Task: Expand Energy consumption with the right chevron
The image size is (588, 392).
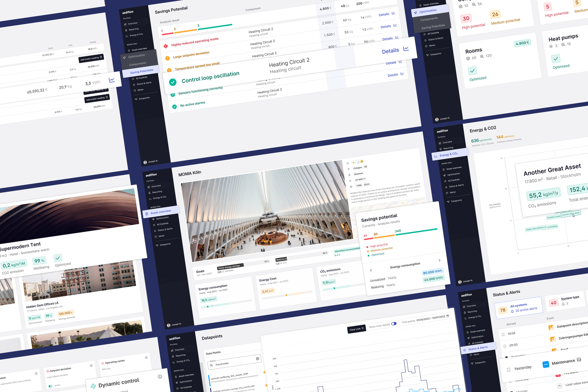Action: click(x=440, y=261)
